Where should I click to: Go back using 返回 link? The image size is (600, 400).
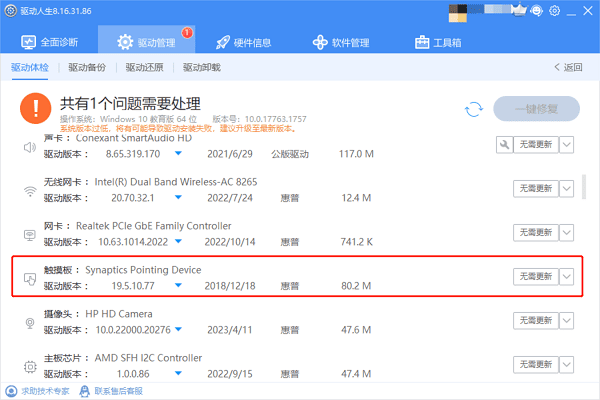[x=568, y=67]
